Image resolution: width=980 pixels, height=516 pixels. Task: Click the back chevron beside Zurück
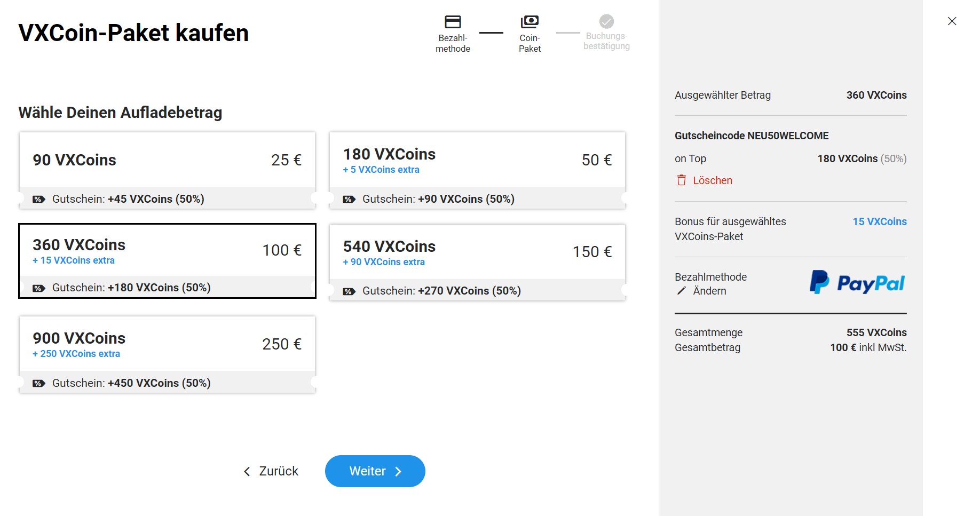point(247,471)
